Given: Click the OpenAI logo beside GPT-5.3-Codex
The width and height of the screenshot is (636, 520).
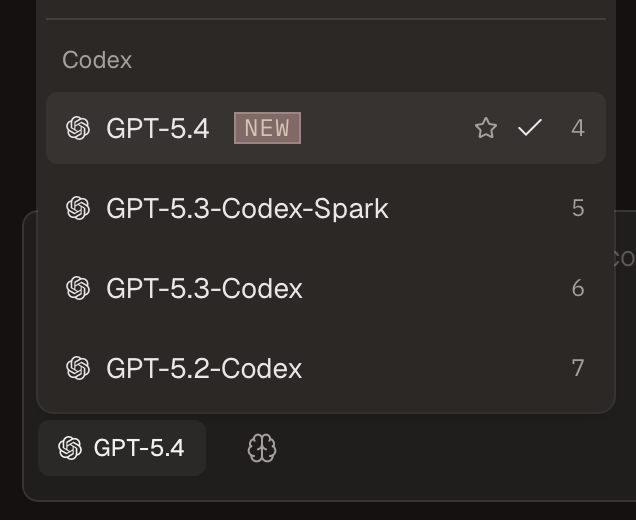Looking at the screenshot, I should click(x=78, y=288).
